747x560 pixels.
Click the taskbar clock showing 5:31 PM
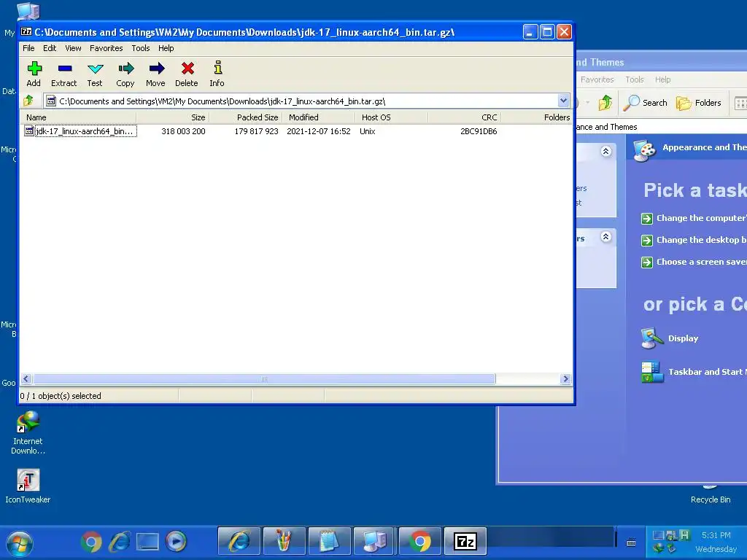[x=716, y=536]
